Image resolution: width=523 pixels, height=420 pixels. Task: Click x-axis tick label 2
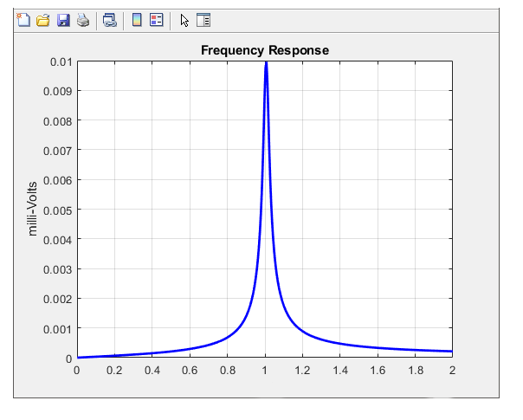click(452, 371)
